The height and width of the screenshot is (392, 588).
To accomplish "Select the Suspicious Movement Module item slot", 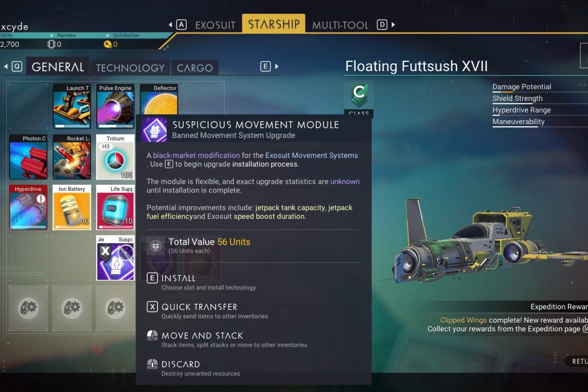I will pos(115,258).
